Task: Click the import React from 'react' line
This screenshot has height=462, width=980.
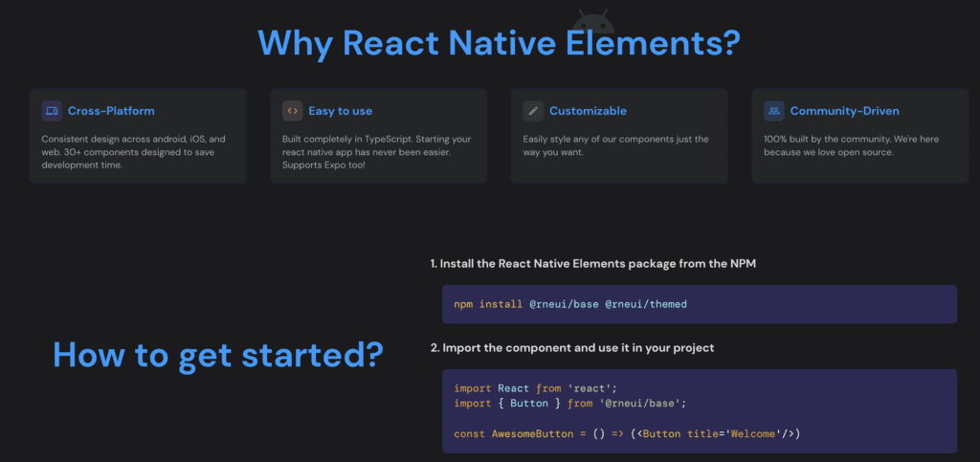Action: [x=536, y=388]
